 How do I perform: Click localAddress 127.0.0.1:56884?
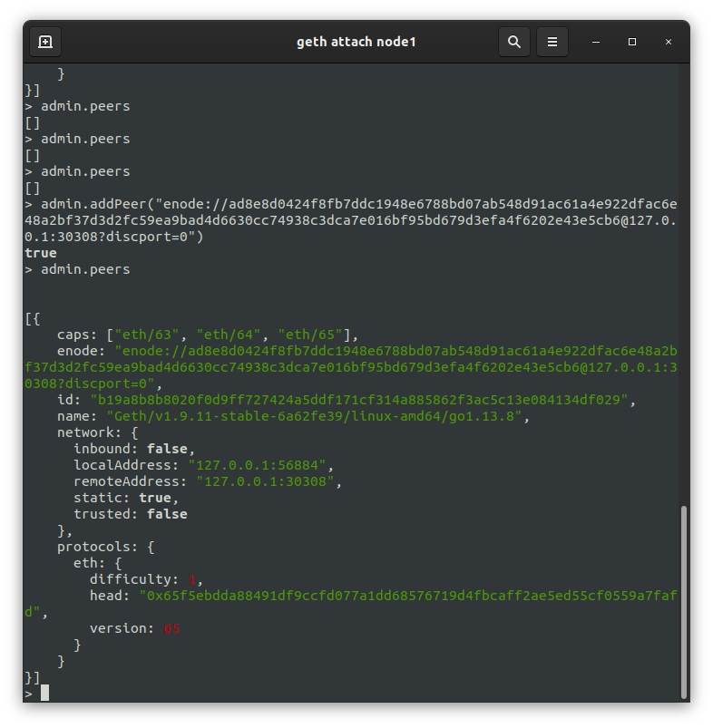(x=203, y=465)
